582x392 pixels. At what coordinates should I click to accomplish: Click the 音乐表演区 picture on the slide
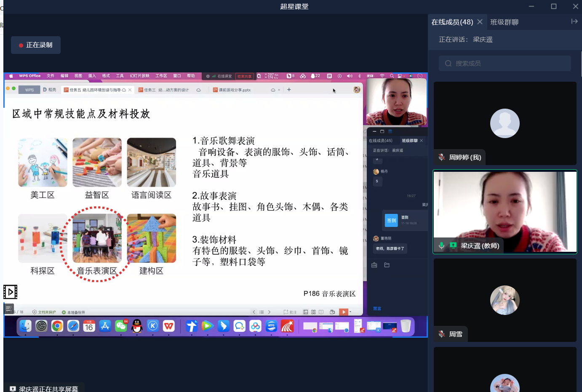pos(97,238)
